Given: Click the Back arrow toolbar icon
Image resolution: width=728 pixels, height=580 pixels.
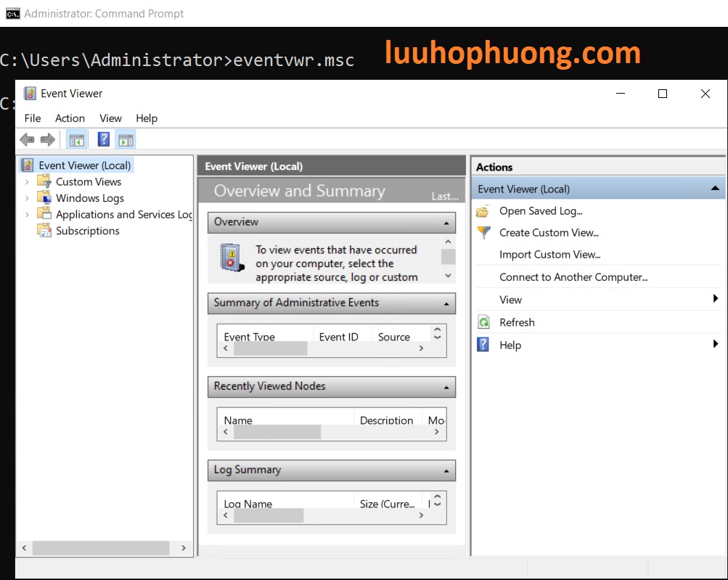Looking at the screenshot, I should click(x=27, y=139).
